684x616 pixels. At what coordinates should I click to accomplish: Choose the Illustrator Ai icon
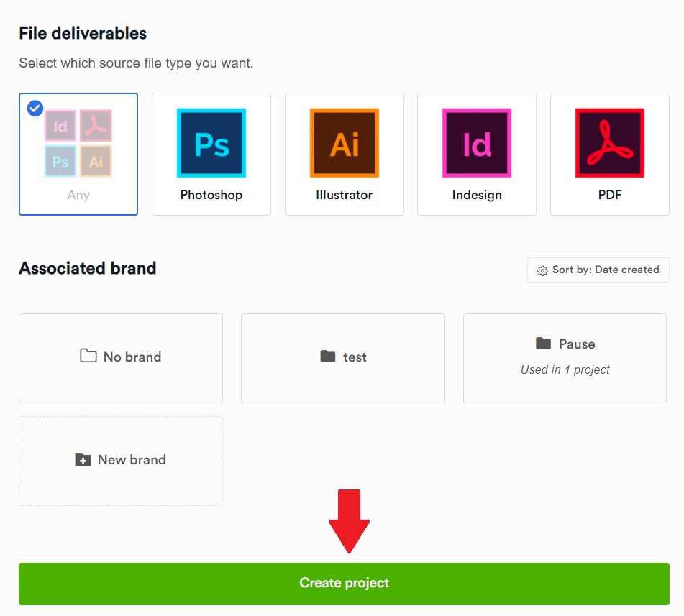click(x=345, y=143)
